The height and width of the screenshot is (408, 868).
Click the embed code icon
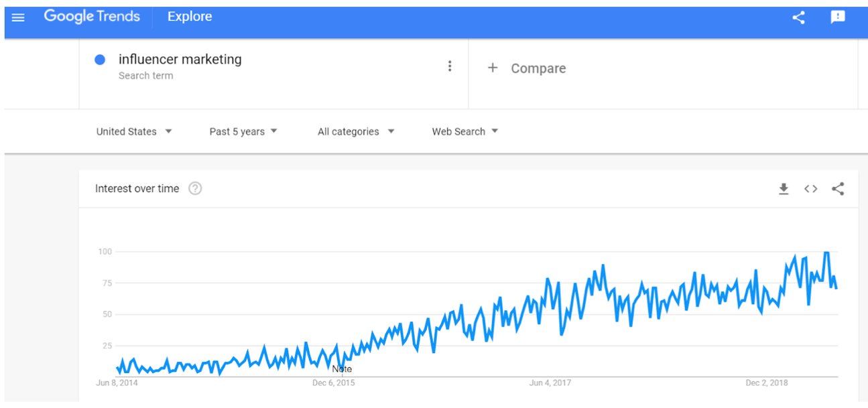tap(810, 189)
